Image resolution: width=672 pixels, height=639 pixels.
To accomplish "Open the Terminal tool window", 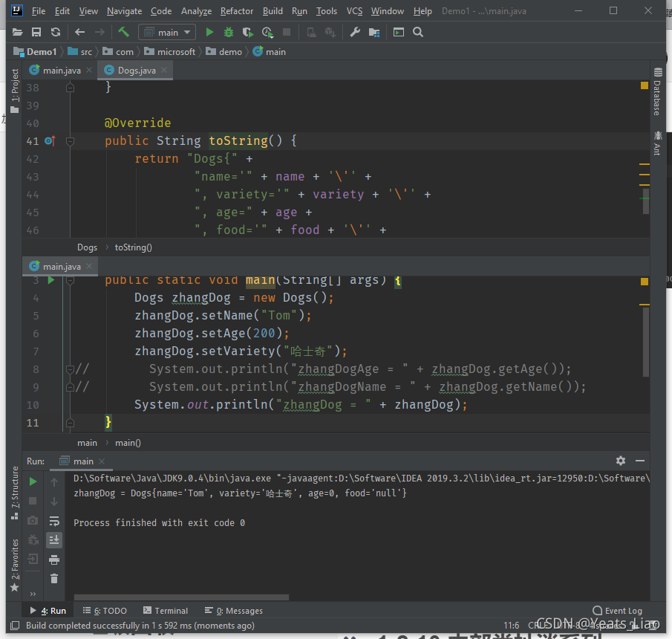I will pos(166,611).
